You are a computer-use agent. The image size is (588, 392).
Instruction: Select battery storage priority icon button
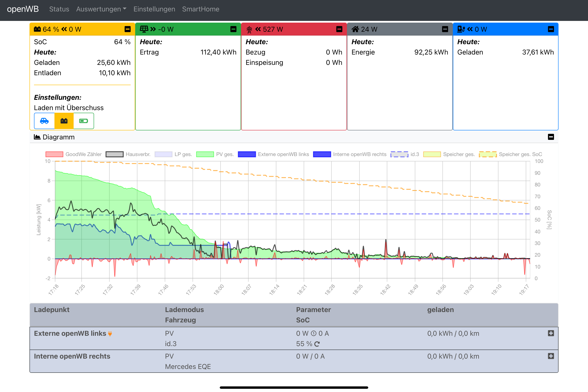tap(64, 121)
